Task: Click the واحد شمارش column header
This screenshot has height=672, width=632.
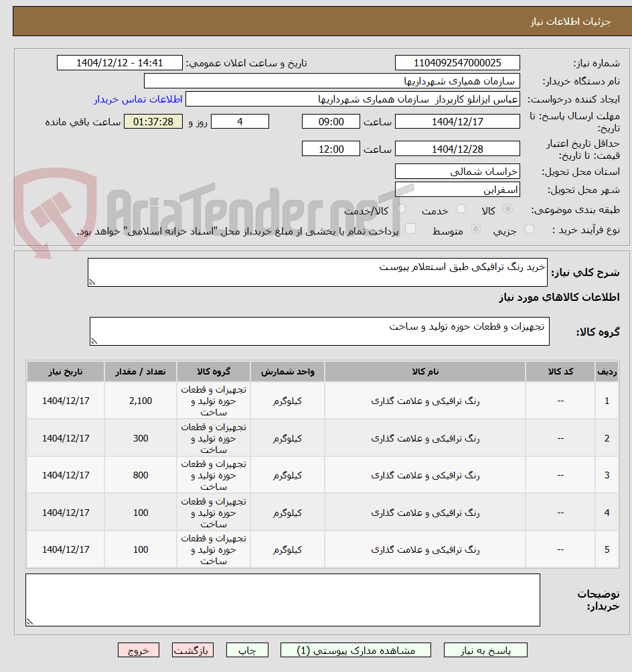Action: (287, 372)
